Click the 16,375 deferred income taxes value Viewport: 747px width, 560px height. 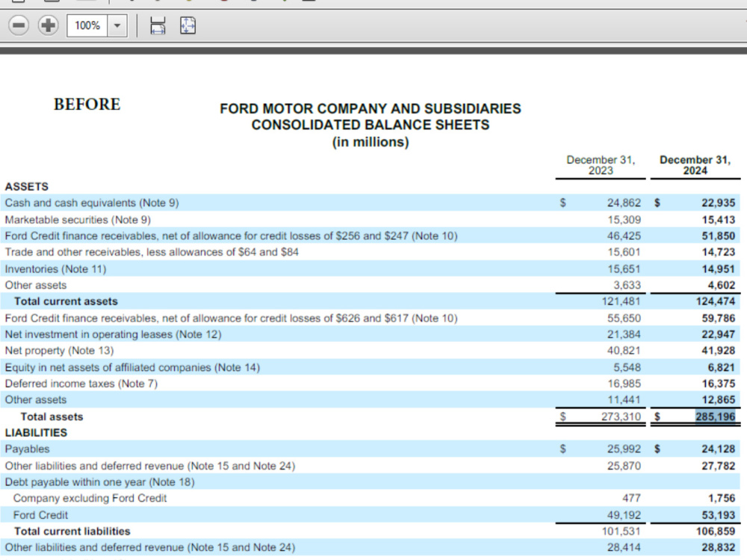719,383
